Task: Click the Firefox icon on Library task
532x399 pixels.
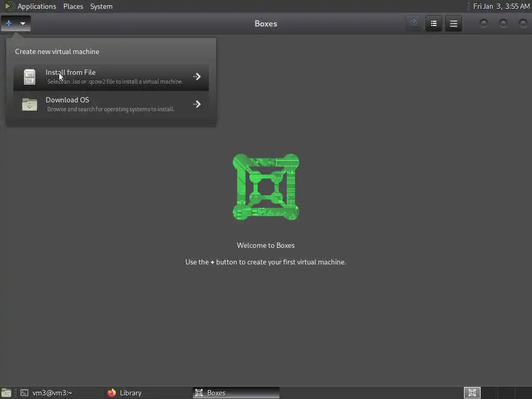Action: click(112, 393)
